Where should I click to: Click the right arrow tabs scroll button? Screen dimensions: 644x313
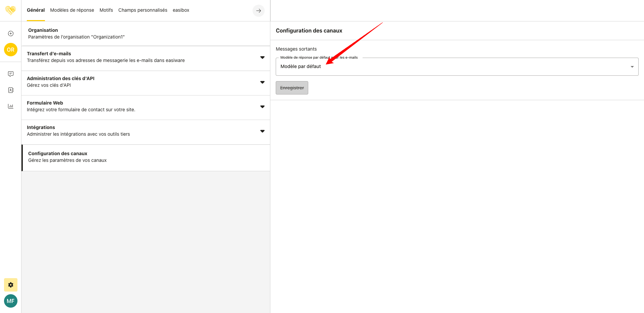click(x=258, y=11)
